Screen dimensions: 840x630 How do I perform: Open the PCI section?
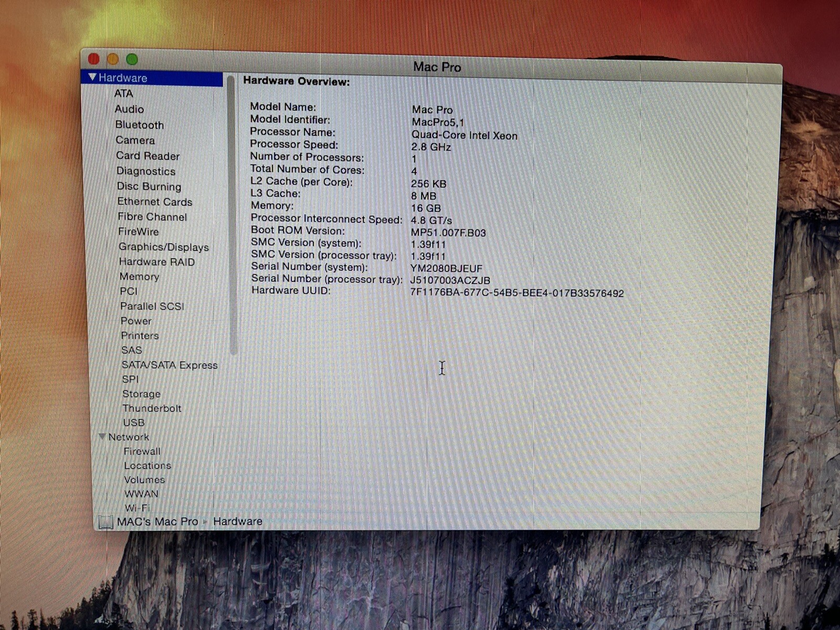(129, 291)
